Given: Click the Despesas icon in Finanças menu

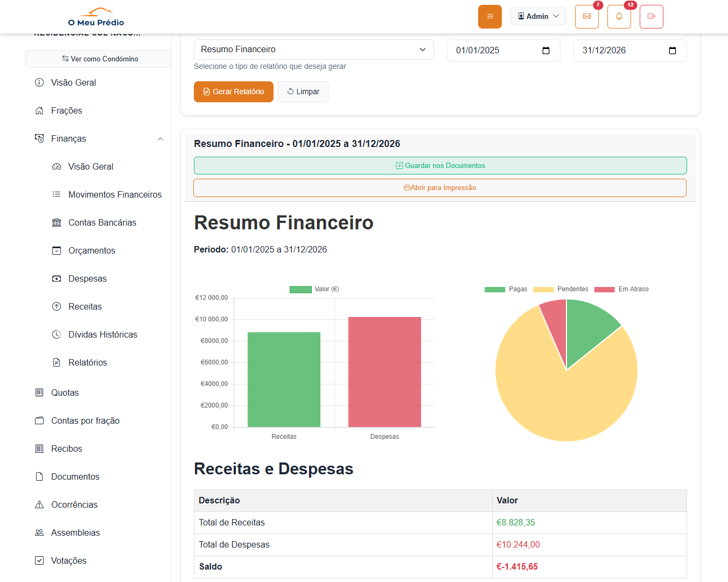Looking at the screenshot, I should click(x=57, y=278).
